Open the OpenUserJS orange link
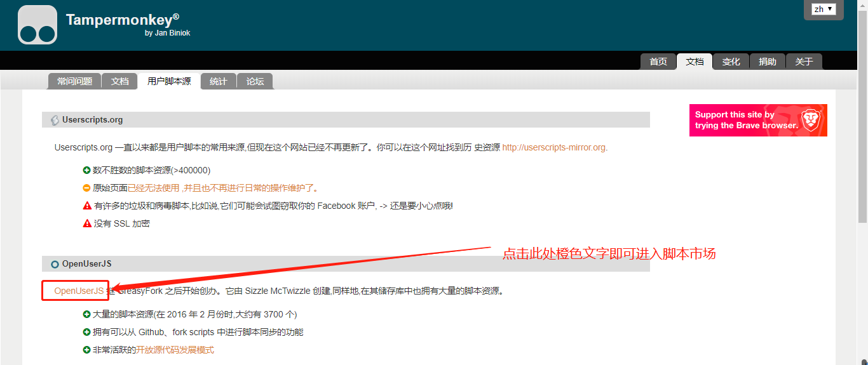868x365 pixels. pos(79,291)
